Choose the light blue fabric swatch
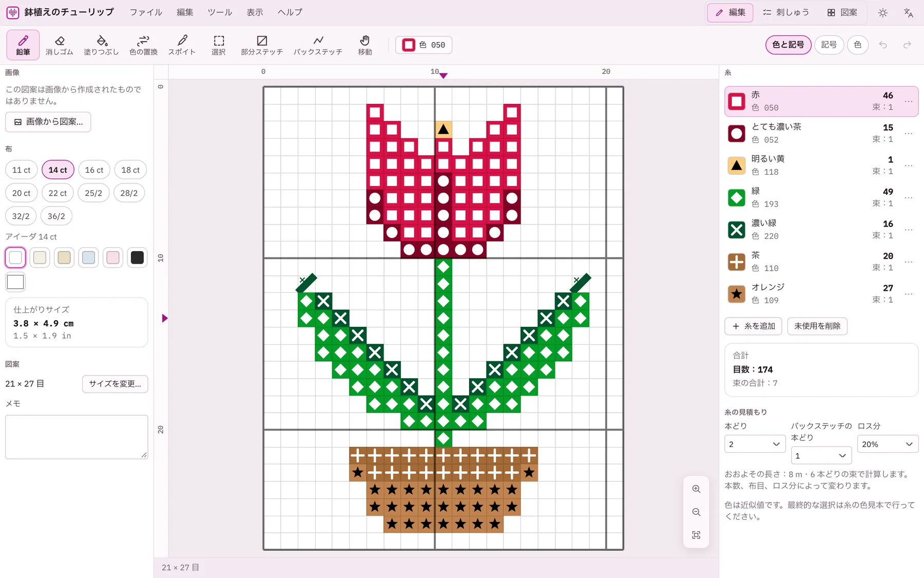The image size is (924, 578). point(88,257)
